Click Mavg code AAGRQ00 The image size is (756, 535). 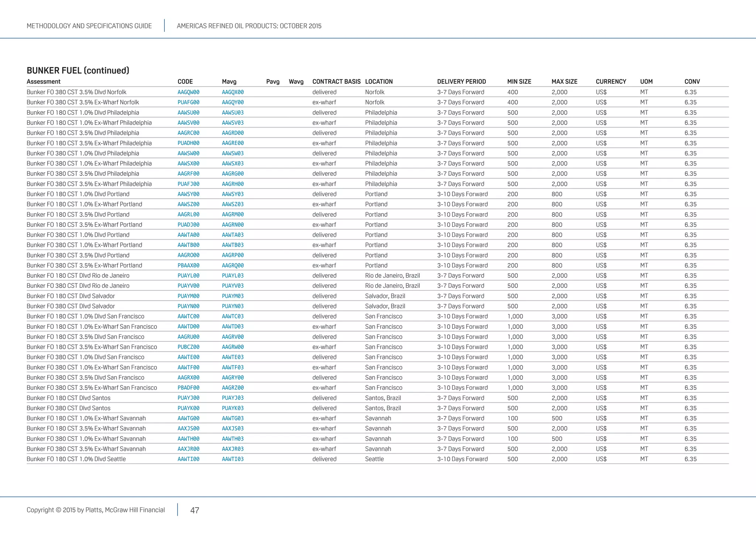233,266
